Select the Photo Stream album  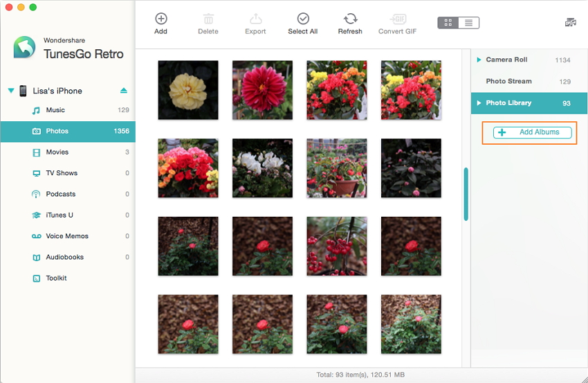pos(508,82)
